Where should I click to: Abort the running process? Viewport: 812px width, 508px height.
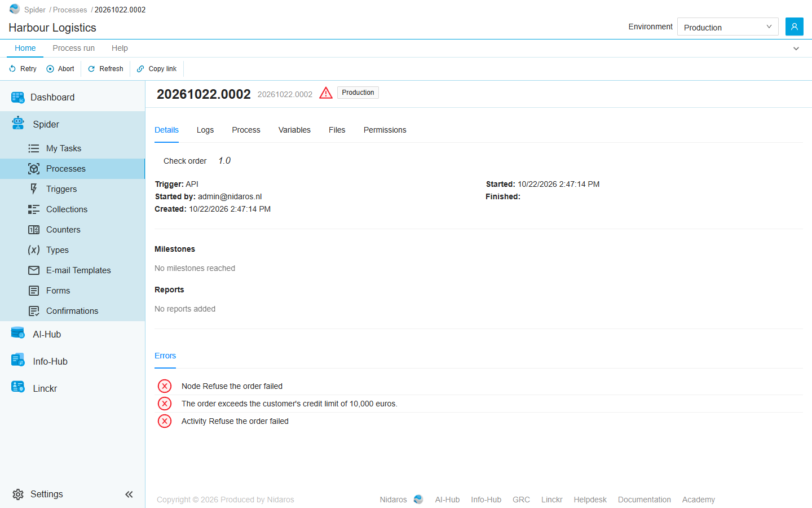coord(60,69)
